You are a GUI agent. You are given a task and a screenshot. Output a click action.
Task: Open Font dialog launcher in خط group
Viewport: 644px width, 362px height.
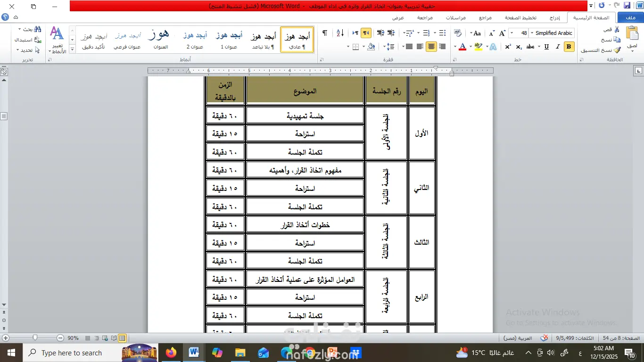tap(454, 60)
